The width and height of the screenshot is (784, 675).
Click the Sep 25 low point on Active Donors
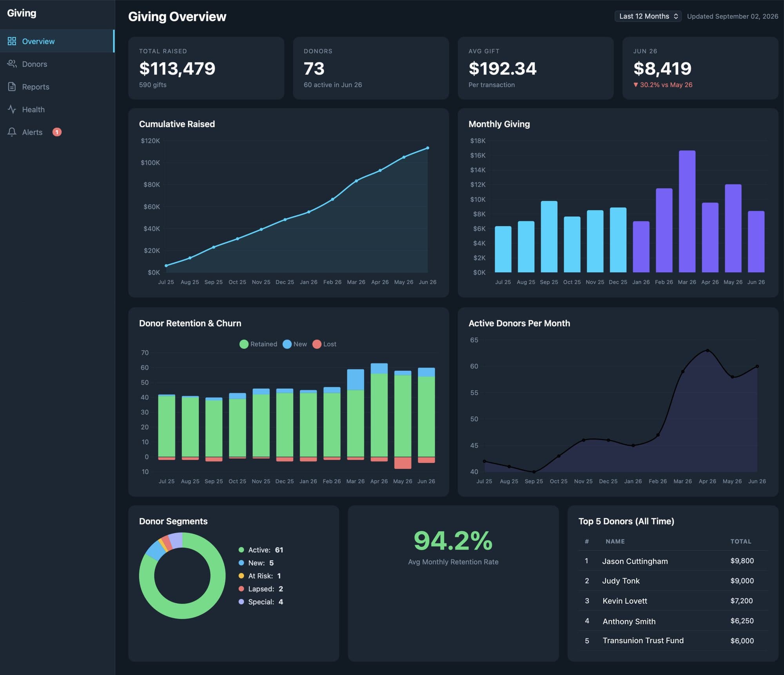pos(534,472)
